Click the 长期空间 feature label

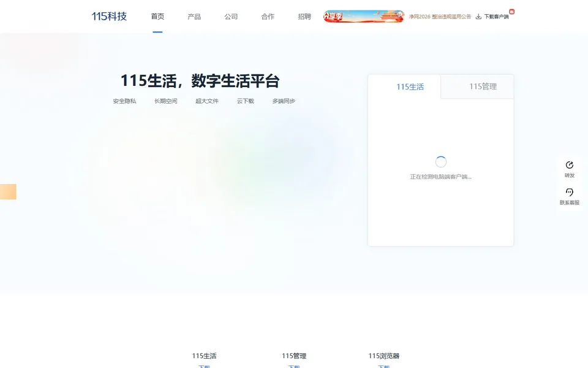(x=166, y=101)
